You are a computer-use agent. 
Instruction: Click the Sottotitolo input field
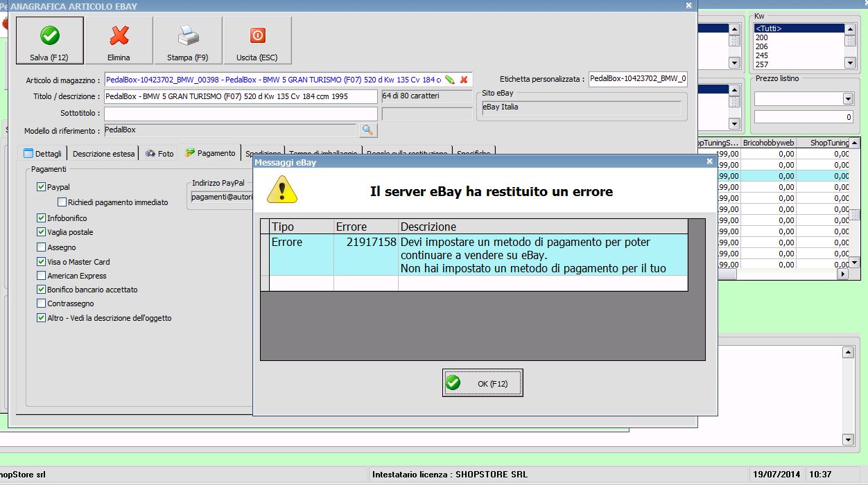click(x=241, y=113)
